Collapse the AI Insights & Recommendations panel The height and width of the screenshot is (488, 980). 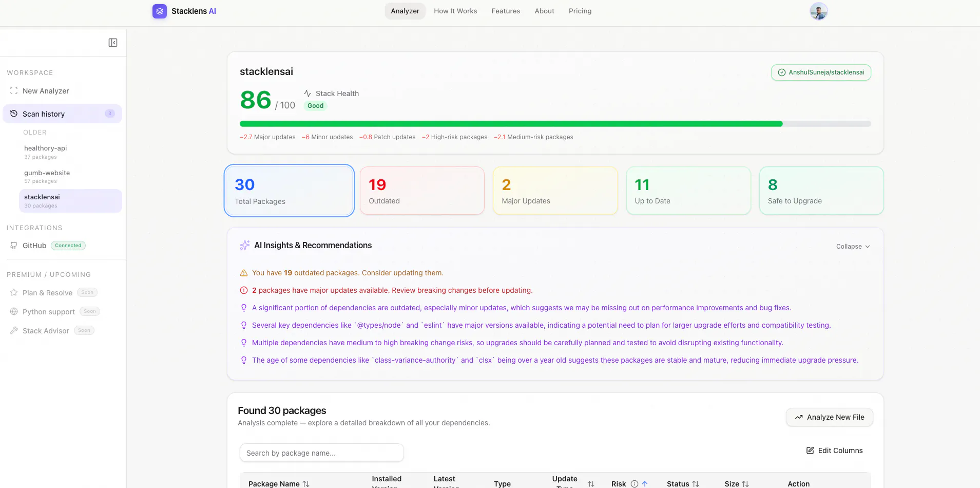click(853, 247)
